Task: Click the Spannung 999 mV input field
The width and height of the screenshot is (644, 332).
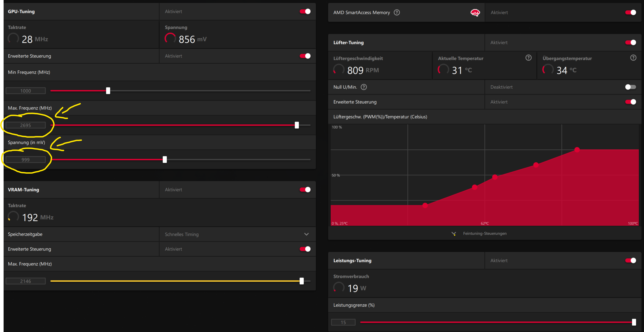Action: pyautogui.click(x=26, y=159)
